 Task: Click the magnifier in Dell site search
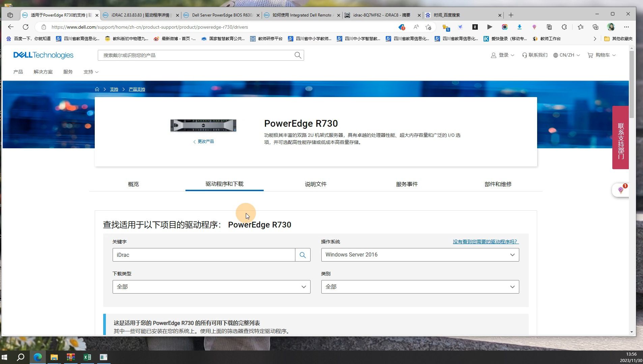click(x=298, y=55)
